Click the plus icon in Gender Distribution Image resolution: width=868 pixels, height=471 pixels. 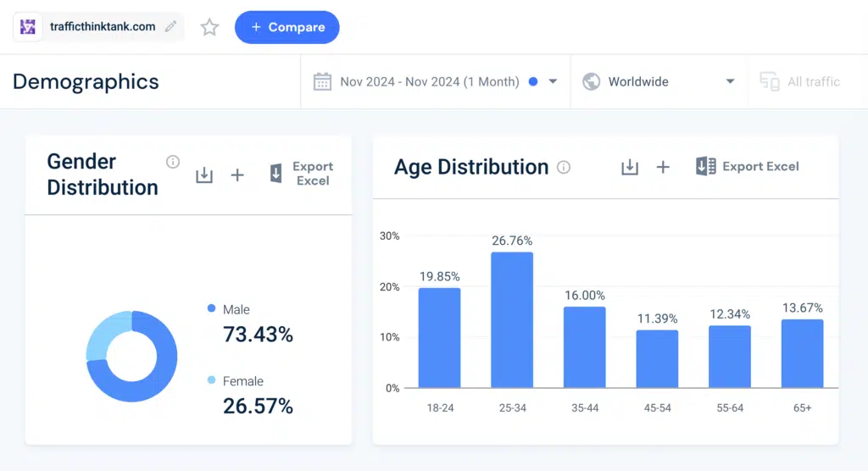[x=237, y=175]
